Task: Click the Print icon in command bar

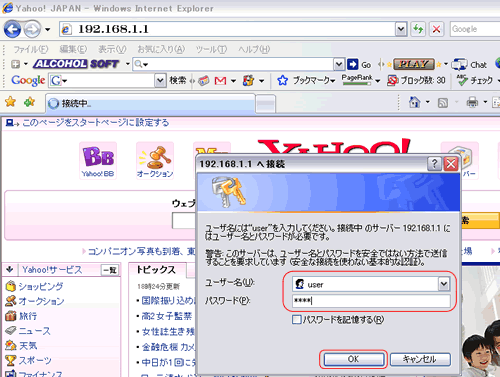Action: tap(472, 102)
